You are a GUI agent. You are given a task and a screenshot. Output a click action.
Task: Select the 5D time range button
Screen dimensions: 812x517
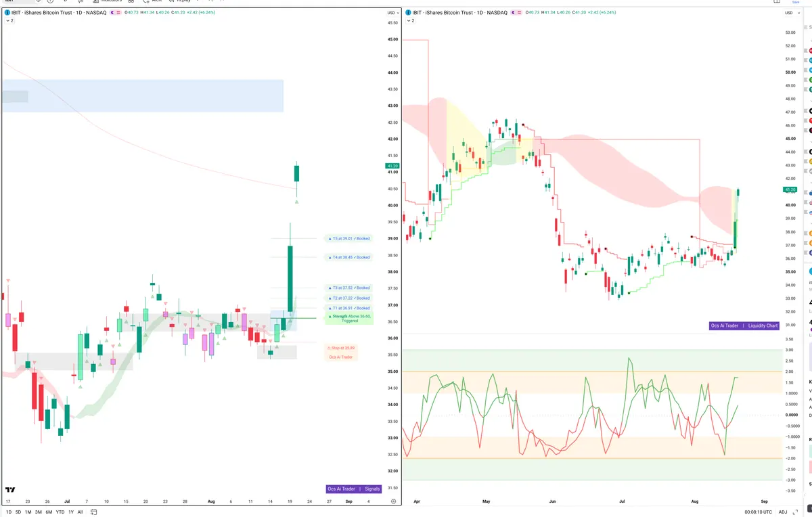pos(18,512)
